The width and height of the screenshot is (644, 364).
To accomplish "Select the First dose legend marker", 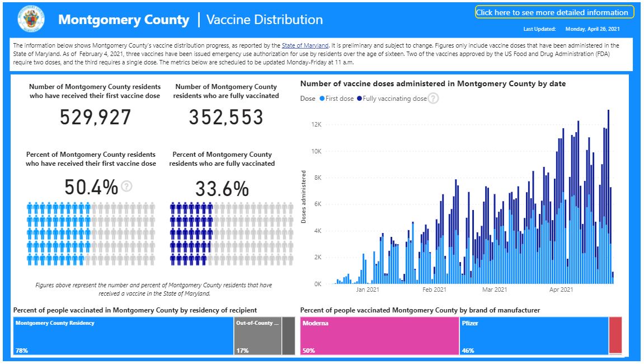I will [322, 99].
